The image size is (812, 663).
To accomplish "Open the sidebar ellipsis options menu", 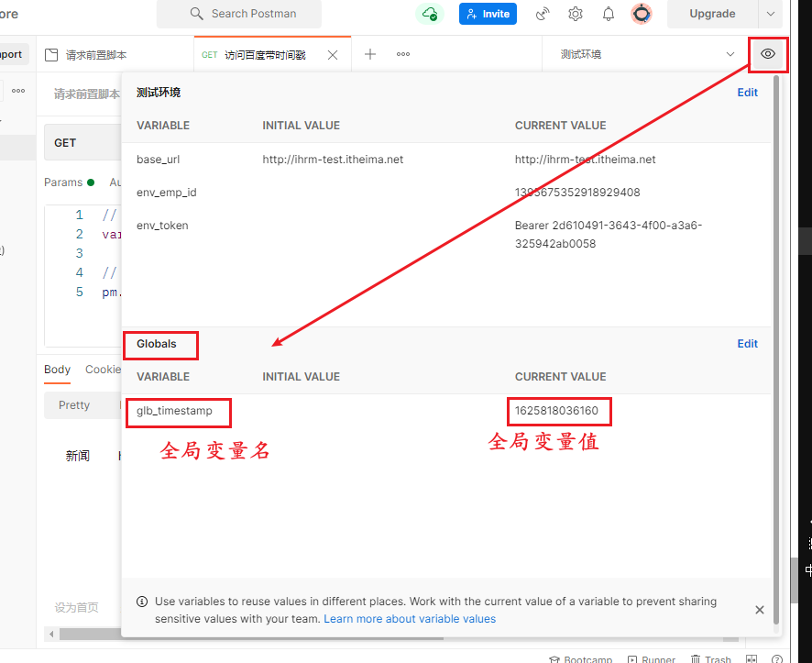I will [18, 91].
